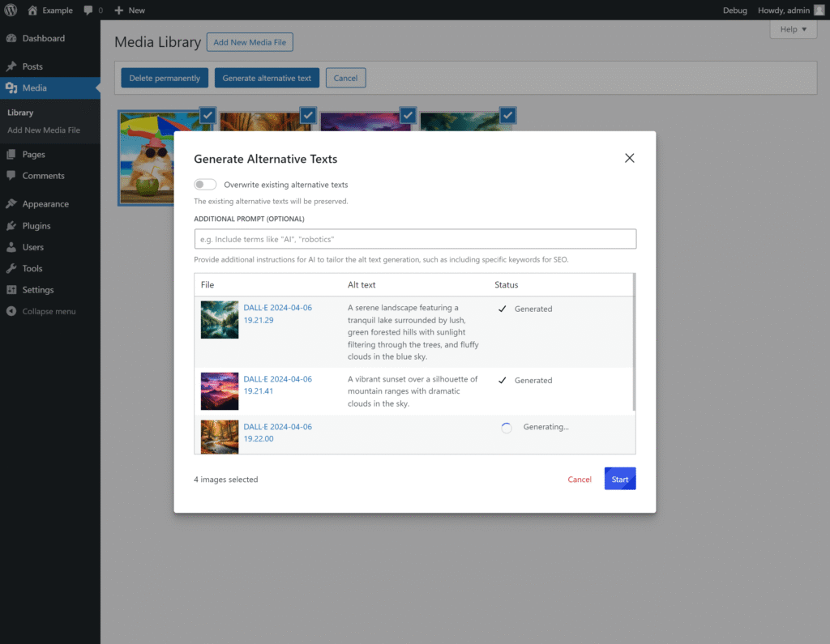
Task: Click the Pages icon in sidebar
Action: click(x=11, y=154)
